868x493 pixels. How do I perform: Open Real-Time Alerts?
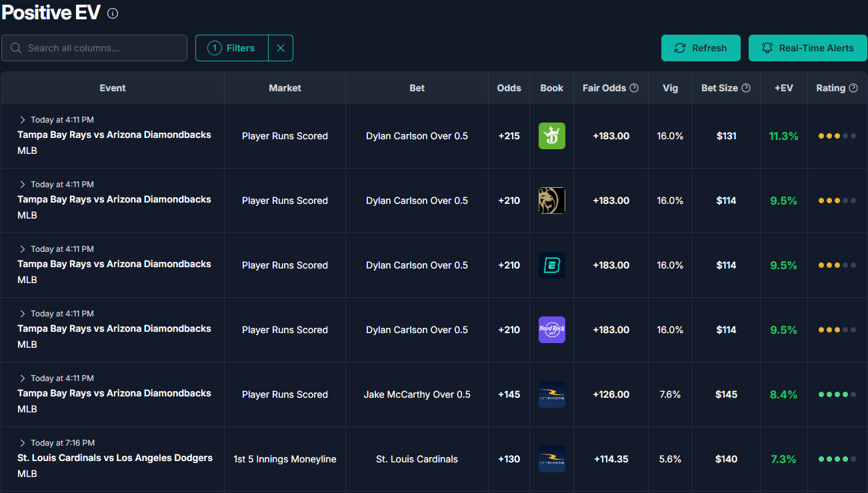(x=807, y=47)
